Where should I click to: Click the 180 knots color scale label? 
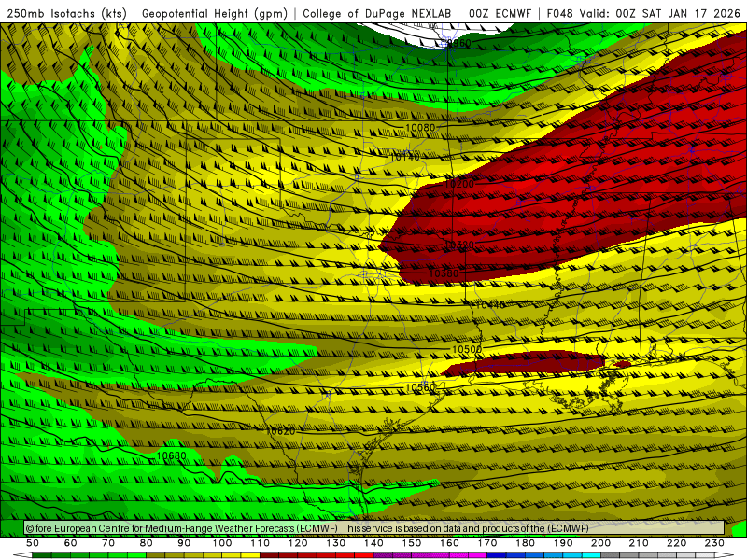point(525,543)
